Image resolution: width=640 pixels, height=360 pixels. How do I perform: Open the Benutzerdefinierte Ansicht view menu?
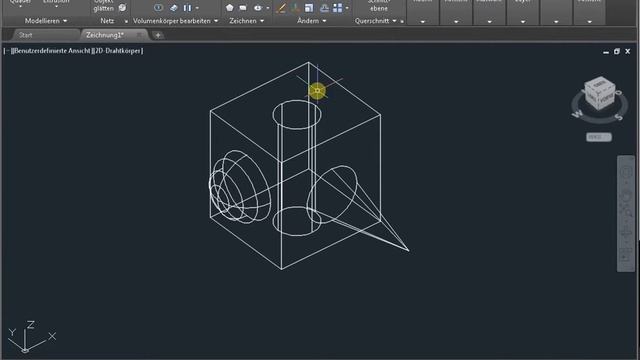point(52,51)
